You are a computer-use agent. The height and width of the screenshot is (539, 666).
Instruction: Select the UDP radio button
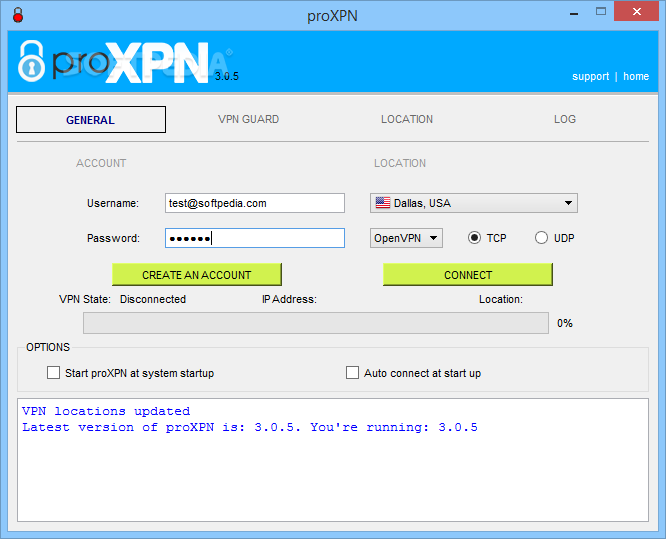[x=541, y=238]
